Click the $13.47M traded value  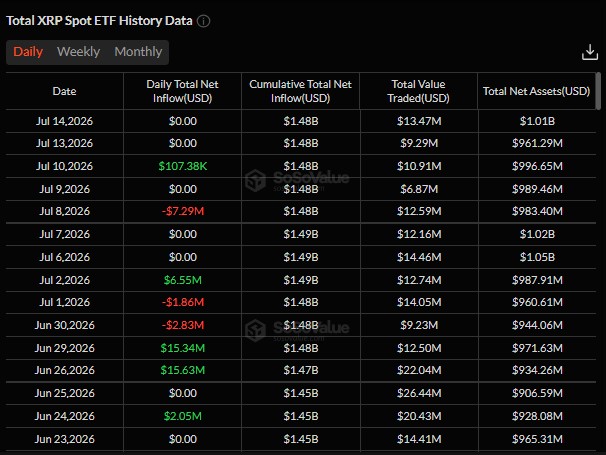click(x=419, y=121)
